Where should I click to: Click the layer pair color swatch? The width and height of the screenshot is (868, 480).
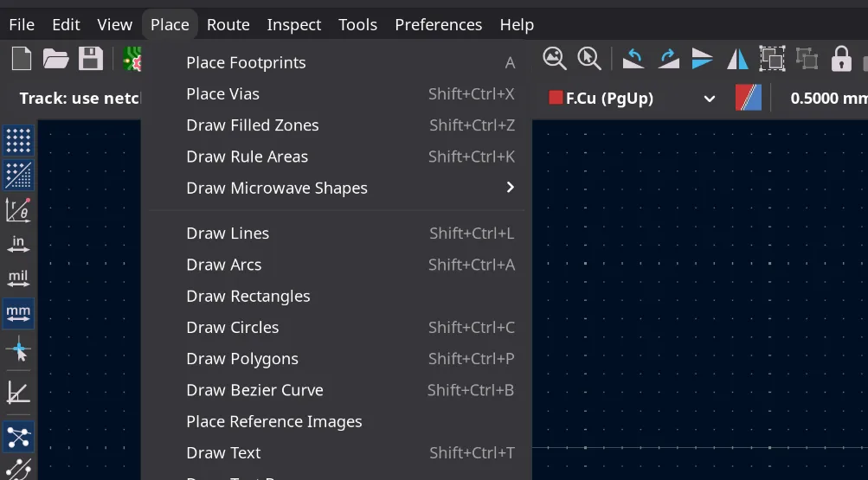point(749,98)
